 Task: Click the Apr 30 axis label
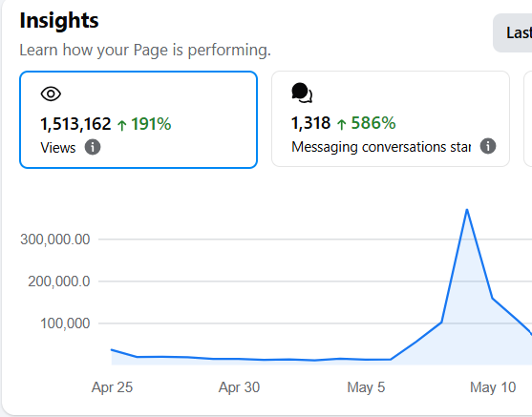pos(239,387)
